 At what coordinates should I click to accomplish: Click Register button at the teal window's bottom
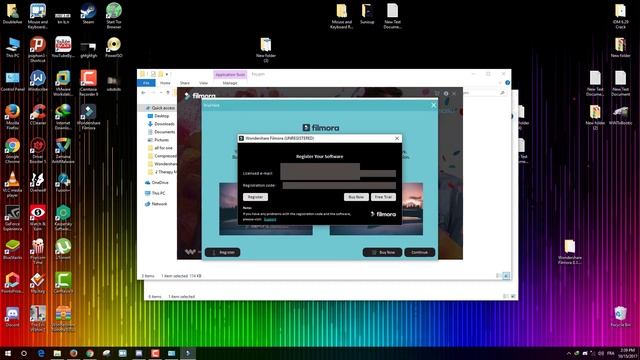click(x=222, y=252)
